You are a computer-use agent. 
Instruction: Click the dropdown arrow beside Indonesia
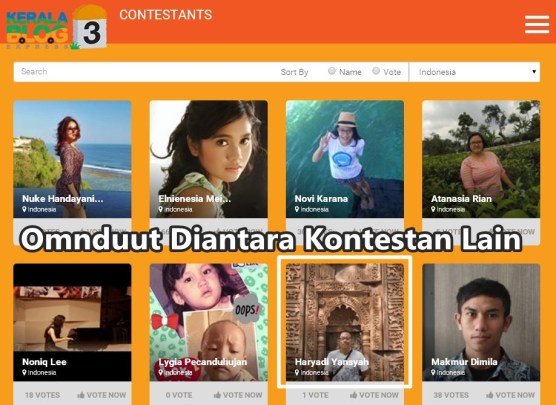pos(534,72)
